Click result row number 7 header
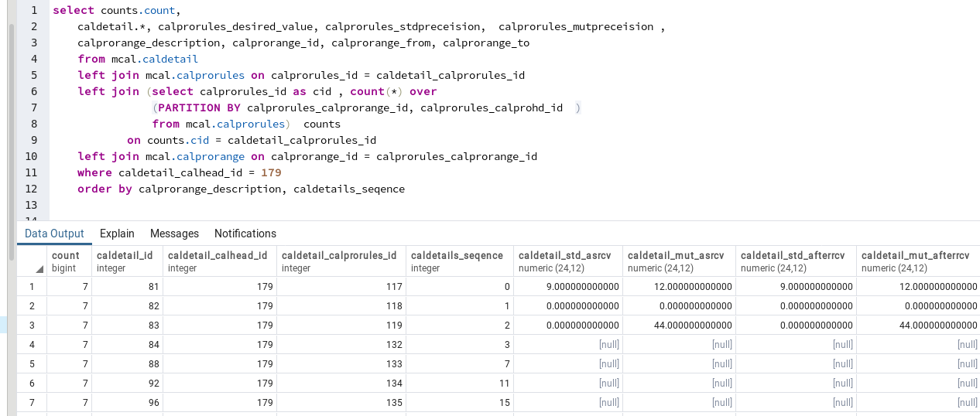Image resolution: width=980 pixels, height=416 pixels. pos(32,403)
